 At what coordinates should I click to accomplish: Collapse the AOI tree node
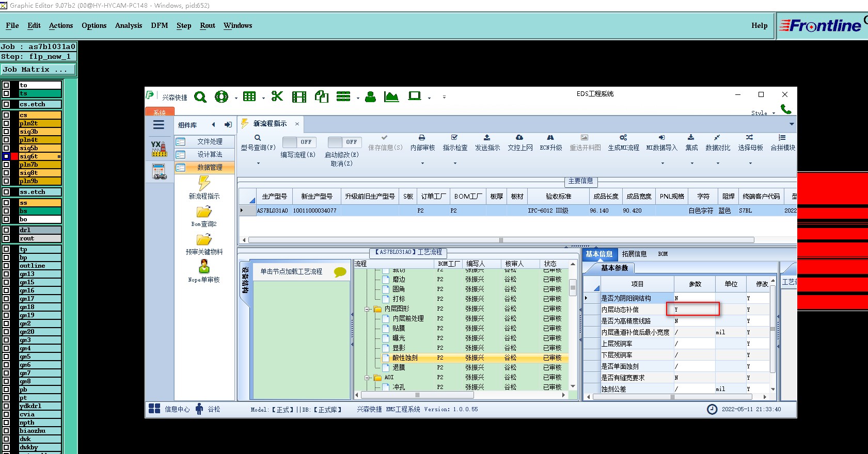pyautogui.click(x=368, y=378)
